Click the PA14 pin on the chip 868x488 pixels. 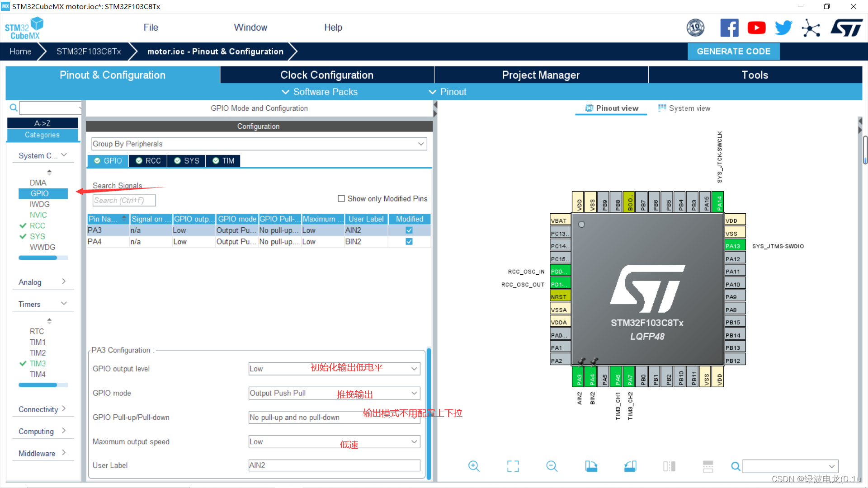pos(719,202)
